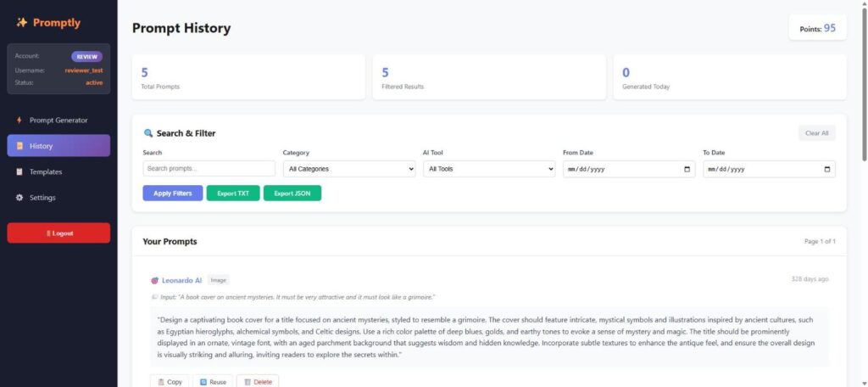Click the Settings gear icon
This screenshot has height=387, width=868.
19,198
